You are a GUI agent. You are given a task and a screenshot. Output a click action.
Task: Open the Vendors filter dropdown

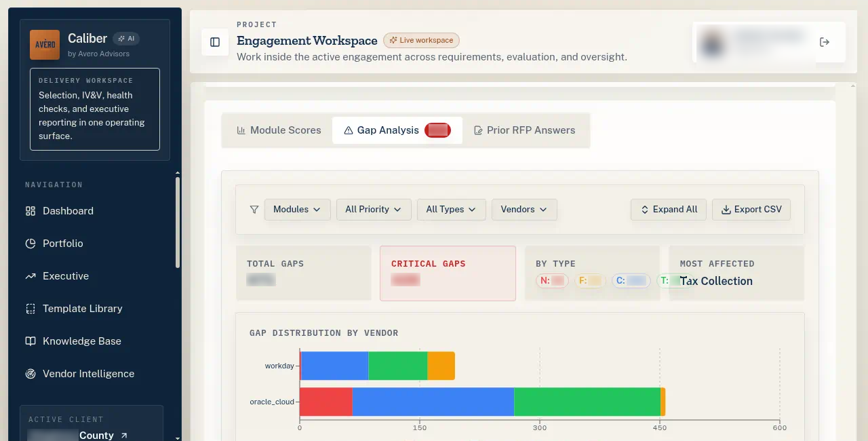[524, 210]
